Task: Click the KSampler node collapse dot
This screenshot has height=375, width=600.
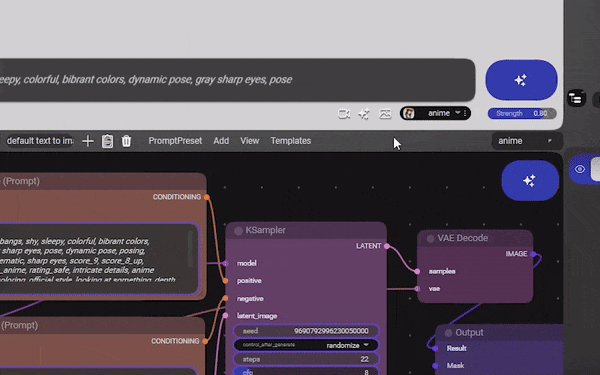Action: 238,231
